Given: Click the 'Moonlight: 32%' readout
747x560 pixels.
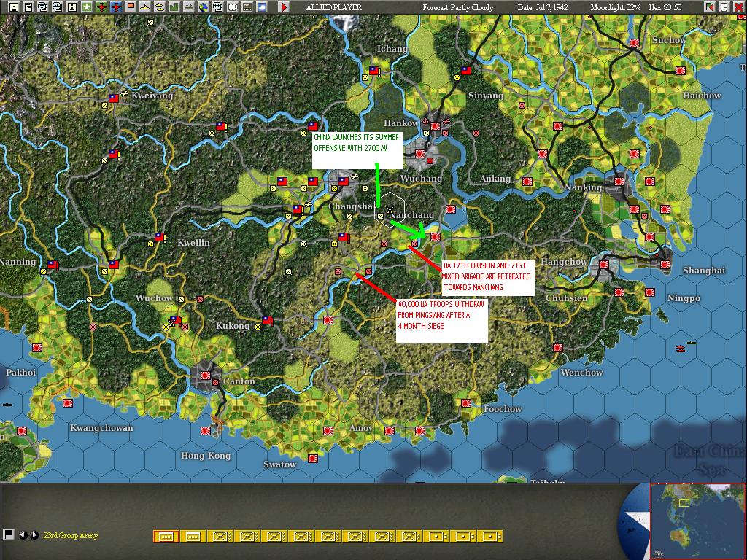Looking at the screenshot, I should [615, 7].
